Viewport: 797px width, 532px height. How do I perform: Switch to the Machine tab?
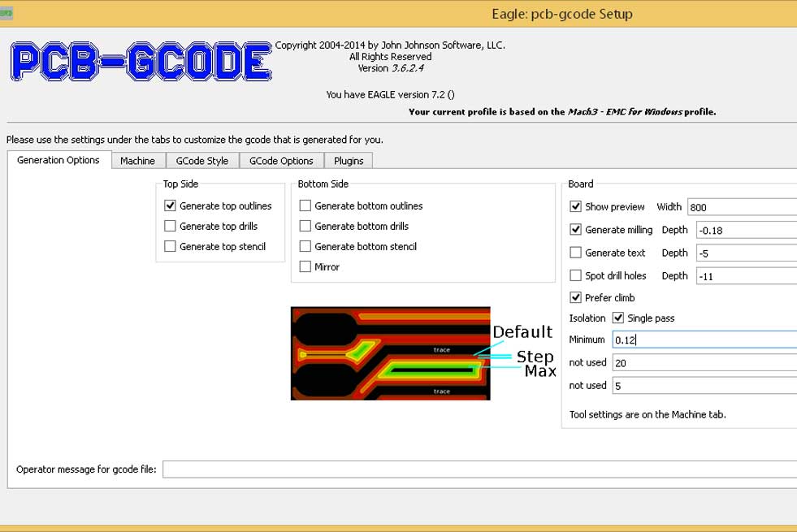(x=138, y=161)
